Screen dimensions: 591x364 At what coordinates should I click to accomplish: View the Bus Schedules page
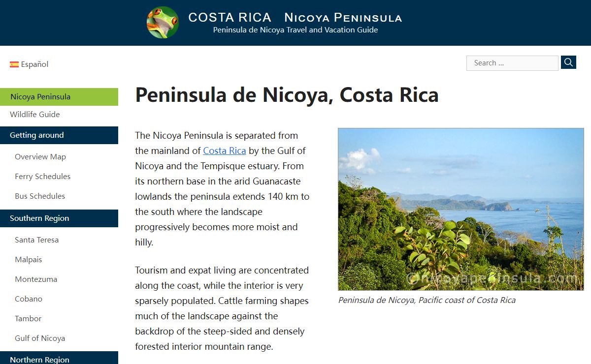coord(40,196)
